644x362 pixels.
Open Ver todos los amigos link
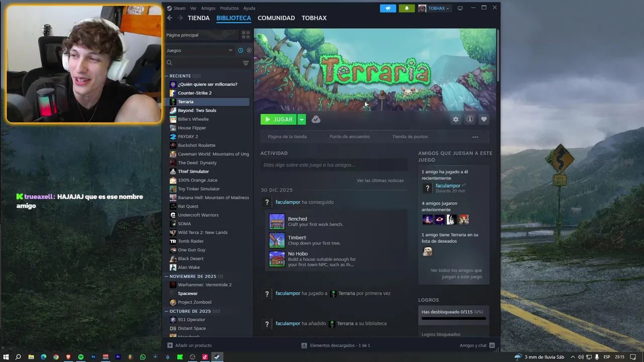[456, 274]
